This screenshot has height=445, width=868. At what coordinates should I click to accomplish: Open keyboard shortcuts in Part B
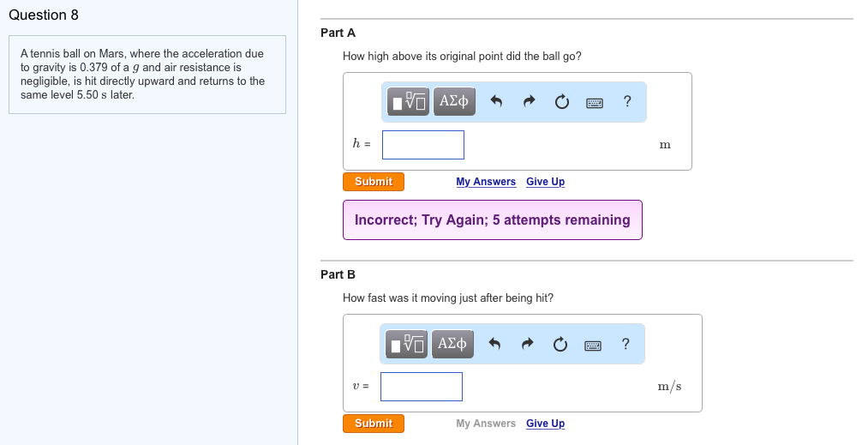pos(593,345)
